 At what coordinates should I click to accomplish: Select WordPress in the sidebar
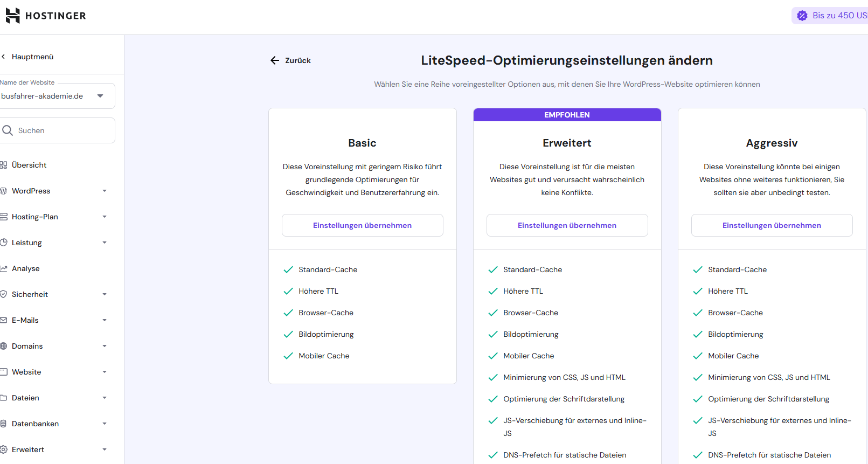click(x=31, y=191)
